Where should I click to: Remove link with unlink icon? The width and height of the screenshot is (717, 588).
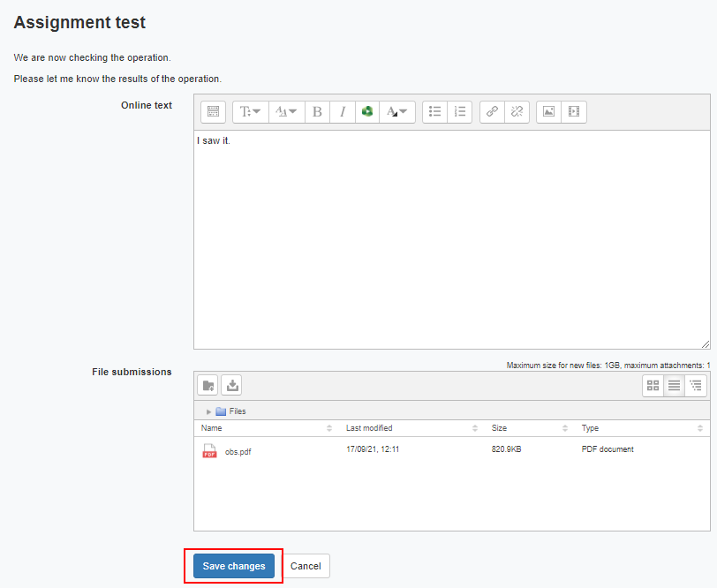(517, 112)
